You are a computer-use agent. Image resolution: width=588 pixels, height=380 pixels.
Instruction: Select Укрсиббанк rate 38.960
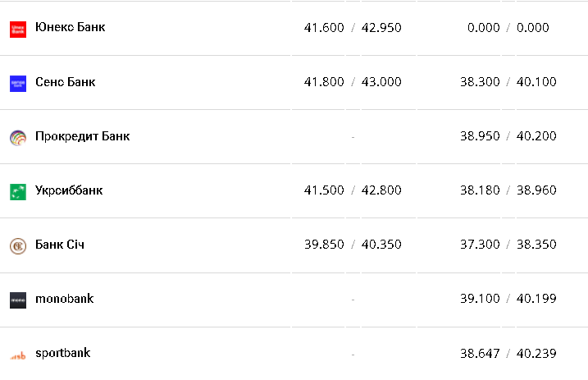pyautogui.click(x=536, y=190)
